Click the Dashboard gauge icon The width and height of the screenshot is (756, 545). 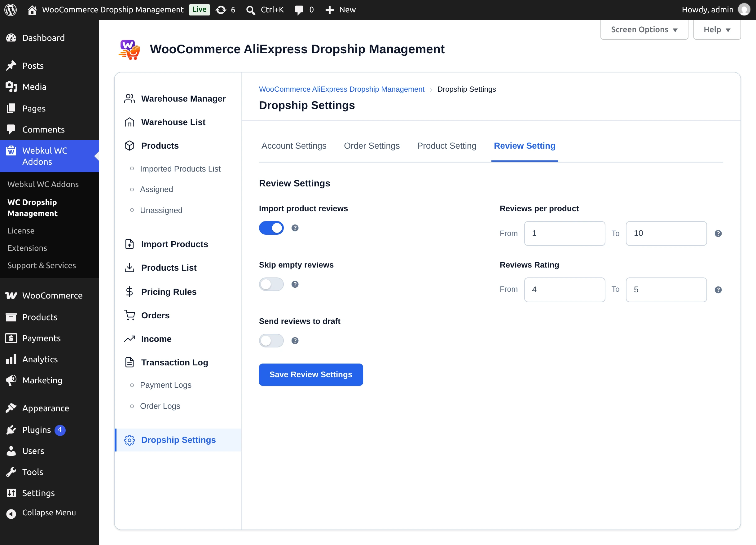pyautogui.click(x=11, y=38)
